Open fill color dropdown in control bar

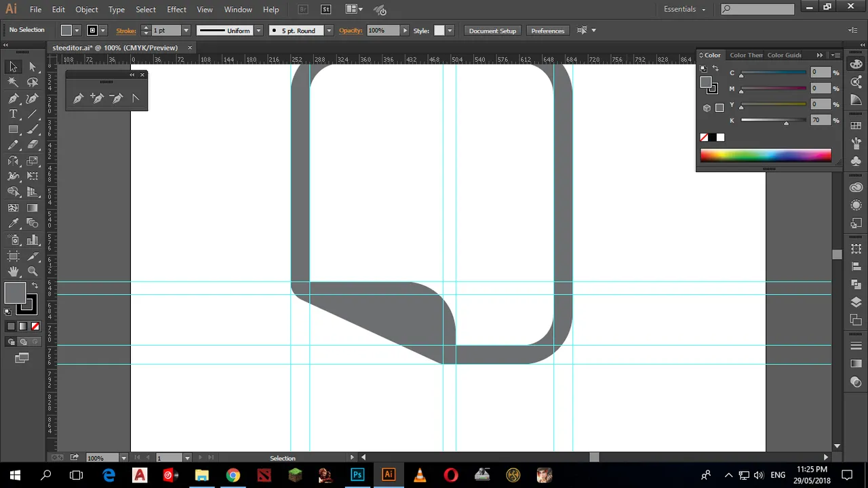[77, 30]
